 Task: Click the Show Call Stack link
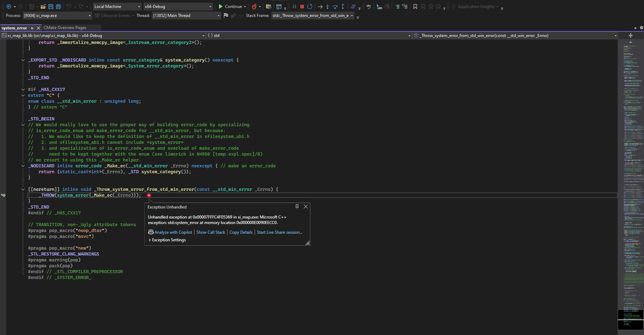click(x=210, y=232)
